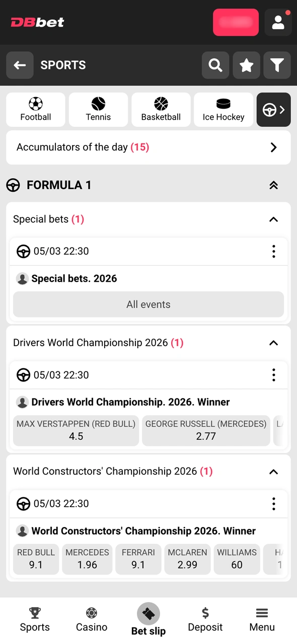
Task: Select the Ice Hockey sport icon
Action: tap(223, 109)
